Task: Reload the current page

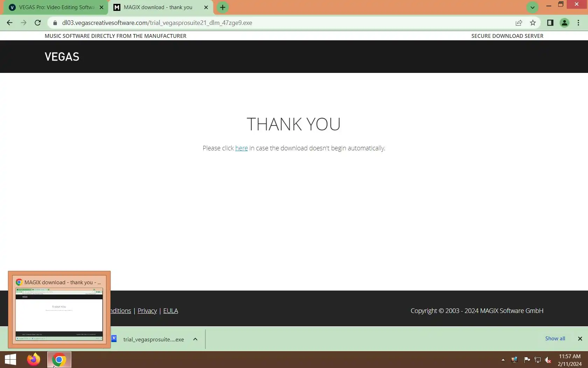Action: [x=38, y=23]
